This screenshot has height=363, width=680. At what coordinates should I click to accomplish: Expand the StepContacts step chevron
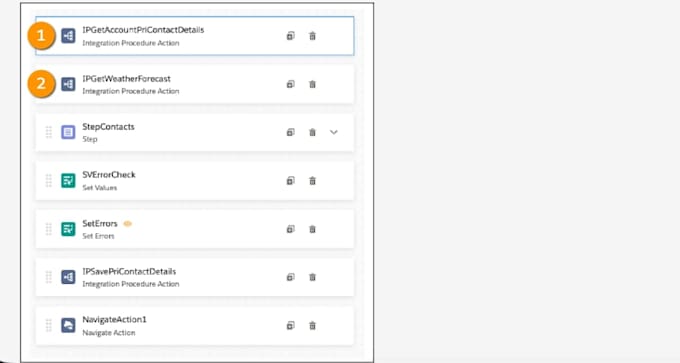(x=333, y=132)
